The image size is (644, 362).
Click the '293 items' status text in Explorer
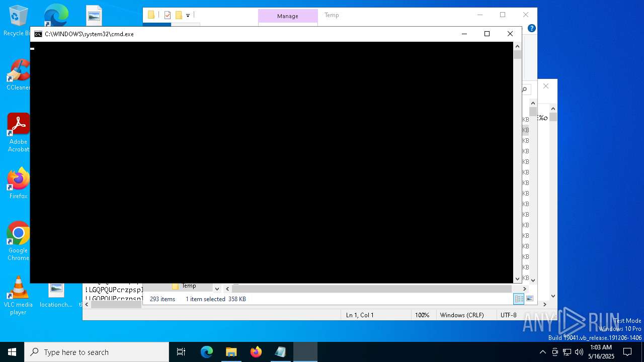click(163, 299)
